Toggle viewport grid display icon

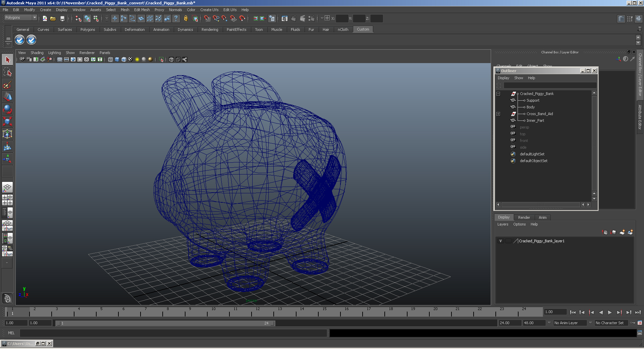coord(60,59)
